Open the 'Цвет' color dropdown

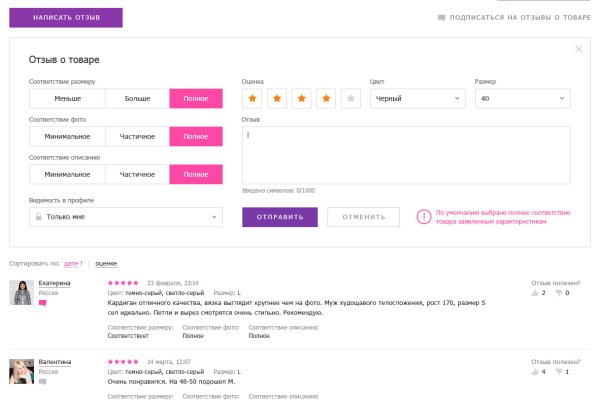tap(416, 98)
